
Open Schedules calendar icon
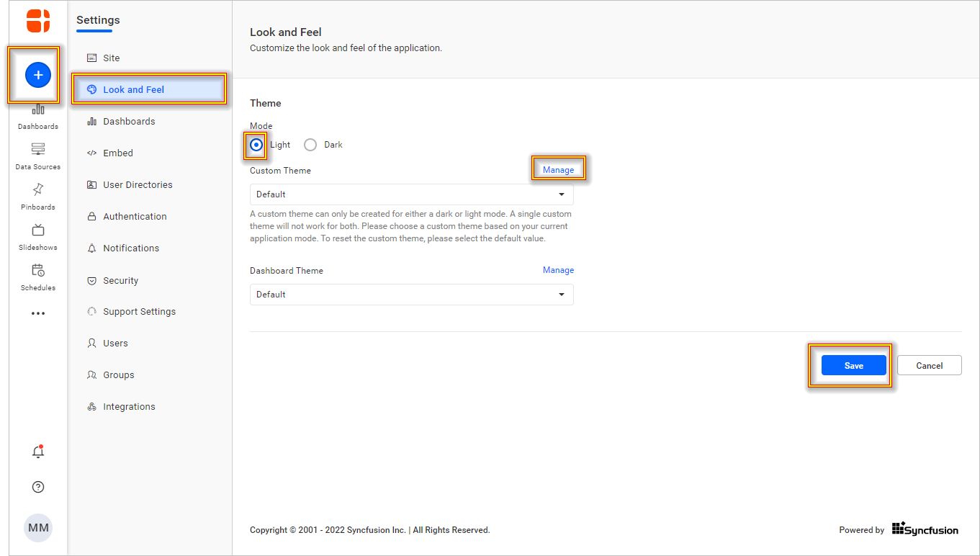(x=38, y=275)
